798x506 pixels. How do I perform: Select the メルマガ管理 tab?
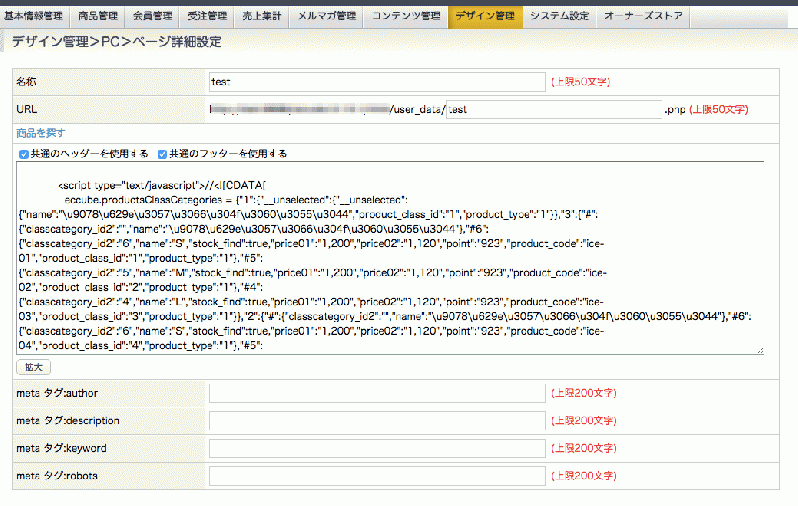pos(326,16)
